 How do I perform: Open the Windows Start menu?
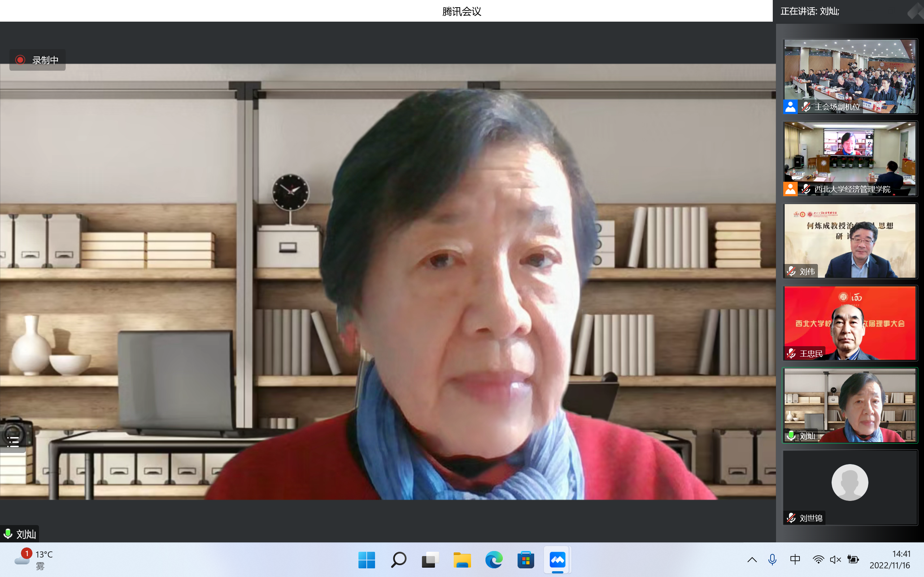[367, 560]
